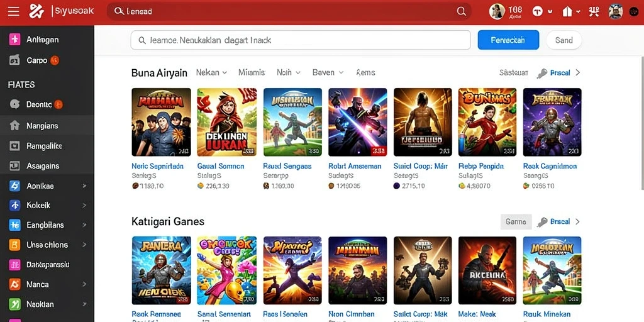Click the Sand button
The image size is (644, 322).
coord(563,40)
